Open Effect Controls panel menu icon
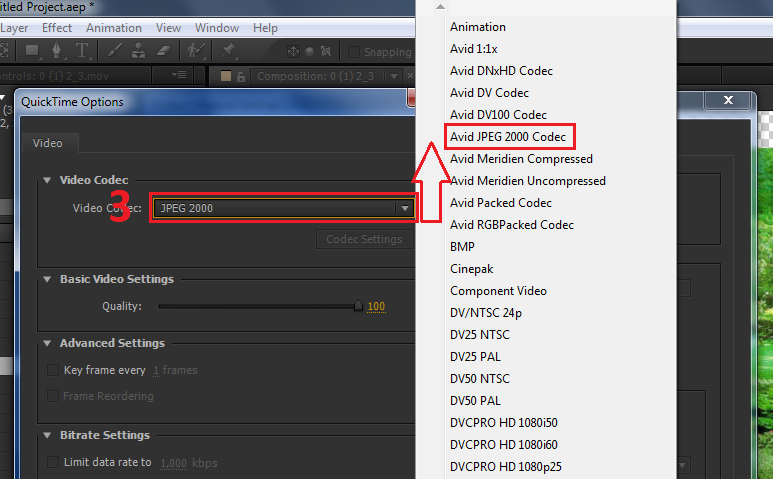773x479 pixels. [179, 75]
